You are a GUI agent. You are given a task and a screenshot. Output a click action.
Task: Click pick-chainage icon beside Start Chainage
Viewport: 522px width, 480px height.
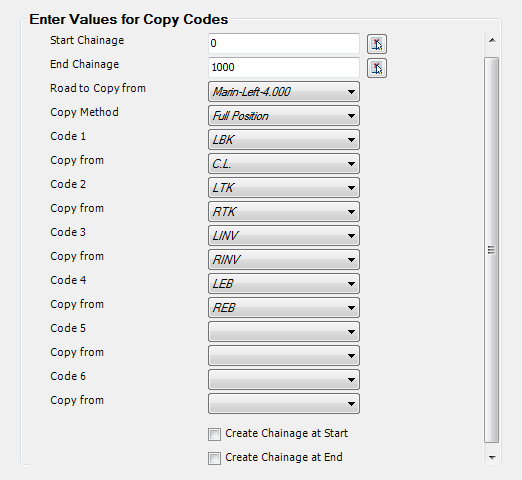click(377, 44)
